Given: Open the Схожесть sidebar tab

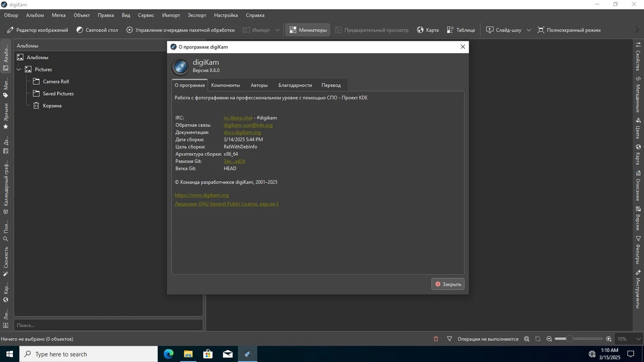Looking at the screenshot, I should (x=6, y=261).
